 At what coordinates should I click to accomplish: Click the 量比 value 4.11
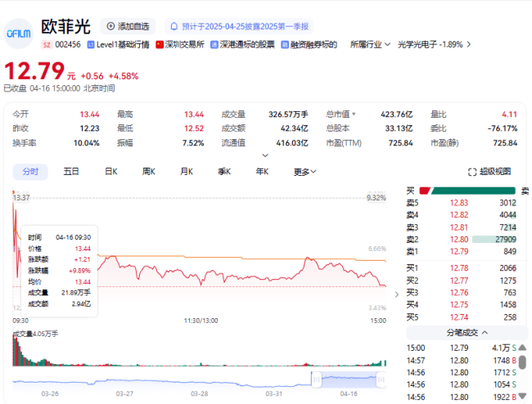509,114
